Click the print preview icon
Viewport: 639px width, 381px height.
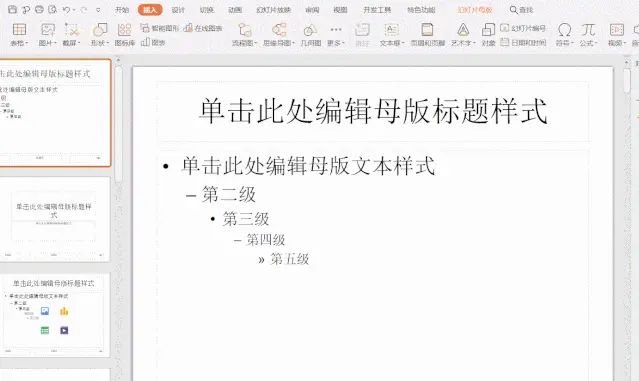pyautogui.click(x=53, y=9)
